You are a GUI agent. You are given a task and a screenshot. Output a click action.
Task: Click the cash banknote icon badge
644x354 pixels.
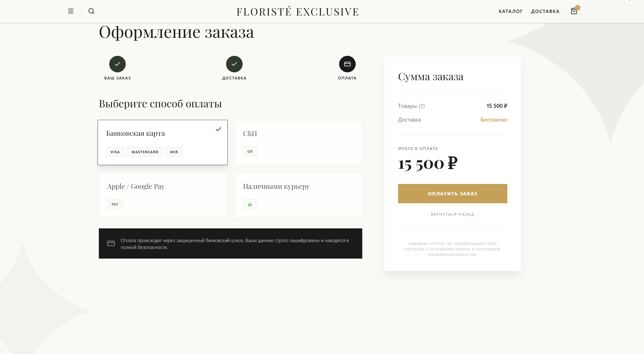point(250,204)
